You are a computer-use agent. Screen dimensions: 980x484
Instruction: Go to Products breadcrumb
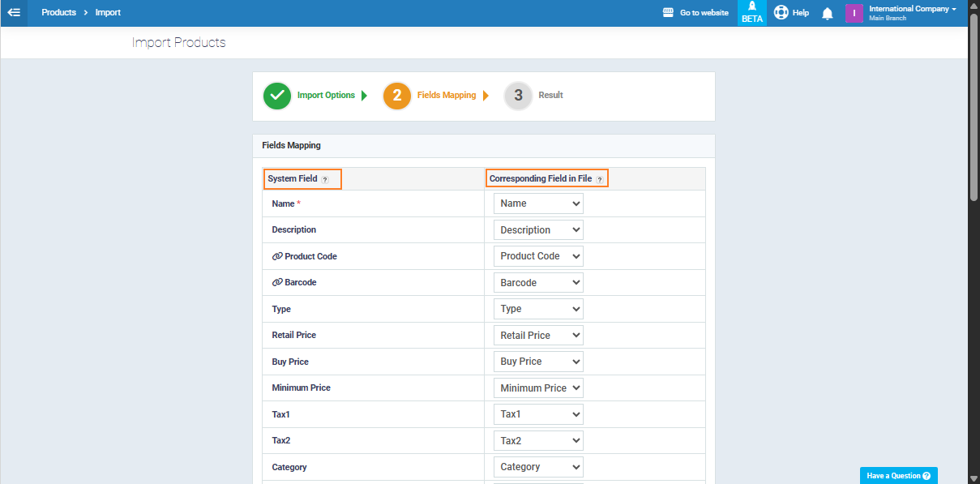coord(58,13)
